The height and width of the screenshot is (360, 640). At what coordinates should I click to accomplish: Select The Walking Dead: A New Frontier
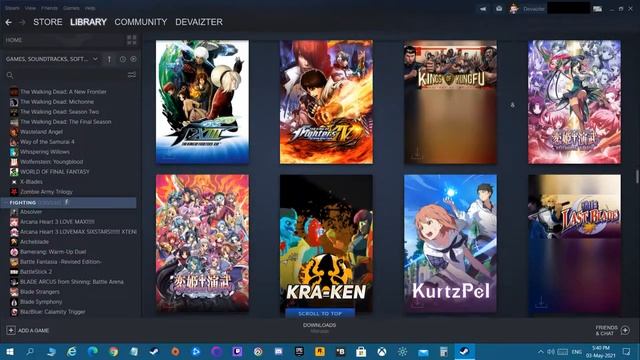63,92
